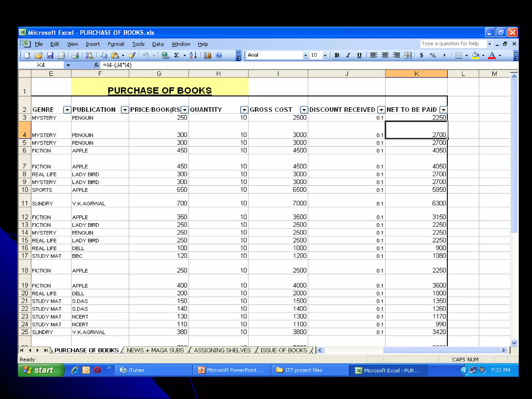Toggle Bold formatting
532x399 pixels.
[337, 55]
